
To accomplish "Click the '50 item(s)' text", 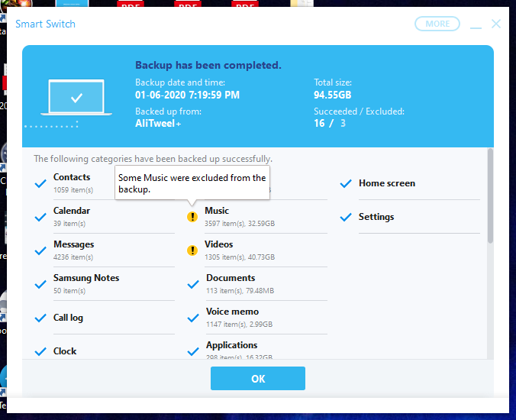I will (69, 291).
